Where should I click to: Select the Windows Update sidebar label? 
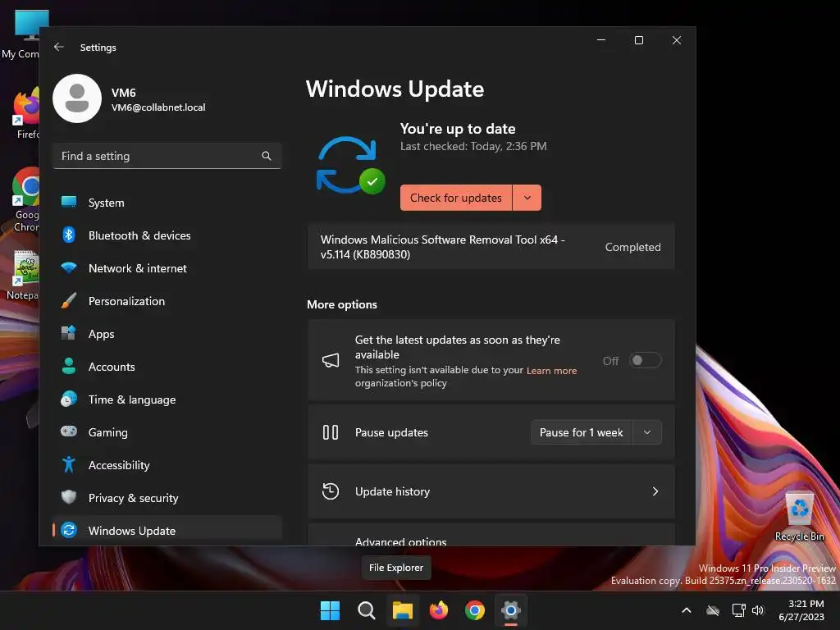(x=132, y=531)
